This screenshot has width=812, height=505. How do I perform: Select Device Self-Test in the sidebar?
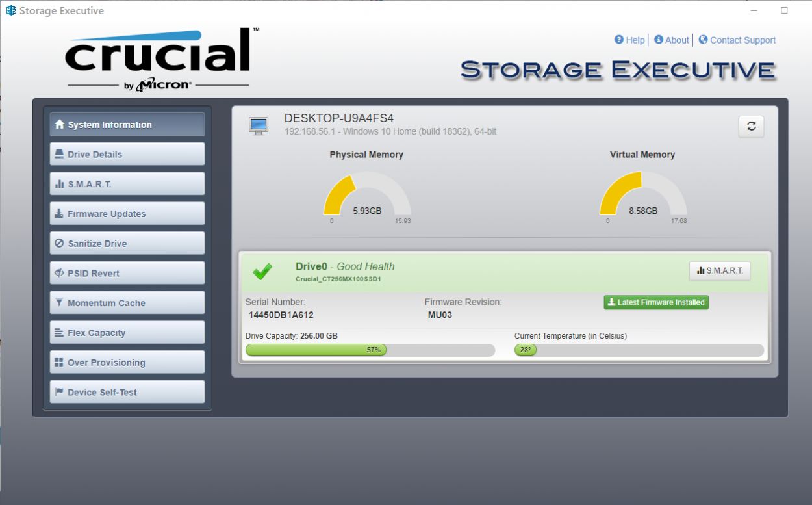coord(127,392)
